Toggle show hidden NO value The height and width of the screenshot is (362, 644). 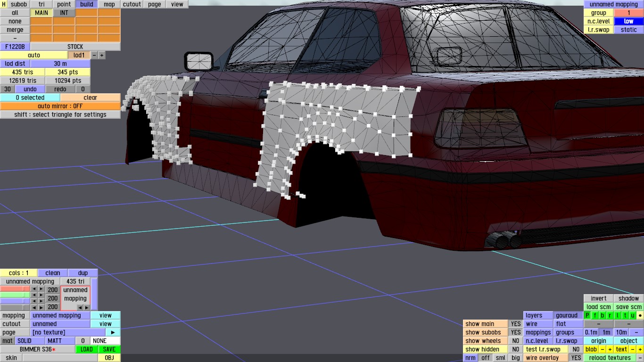click(x=516, y=349)
